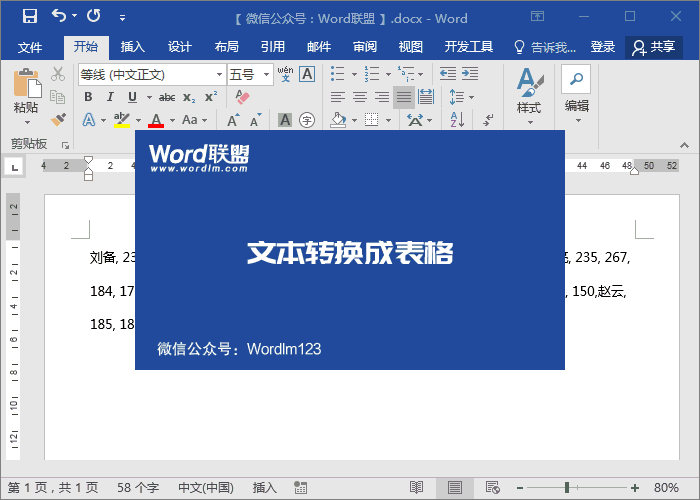Click the justify alignment icon
This screenshot has width=700, height=500.
click(404, 97)
